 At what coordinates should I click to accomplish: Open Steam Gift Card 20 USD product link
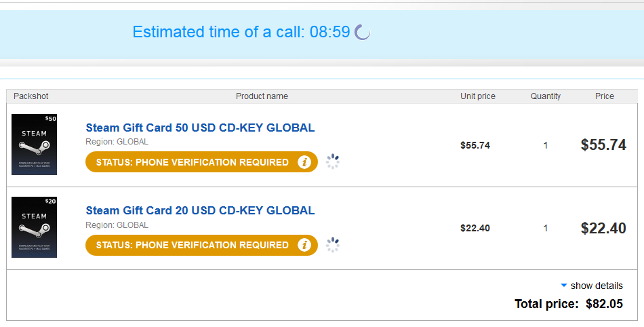200,210
